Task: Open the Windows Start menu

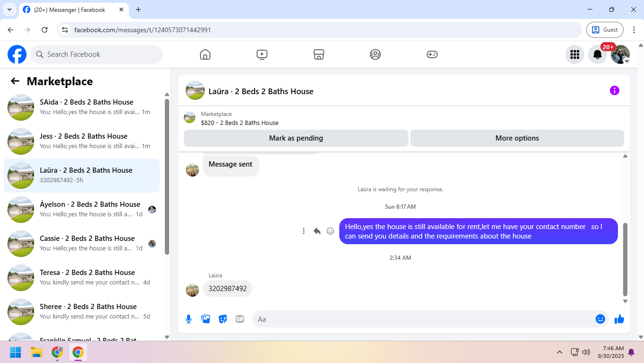Action: click(15, 352)
